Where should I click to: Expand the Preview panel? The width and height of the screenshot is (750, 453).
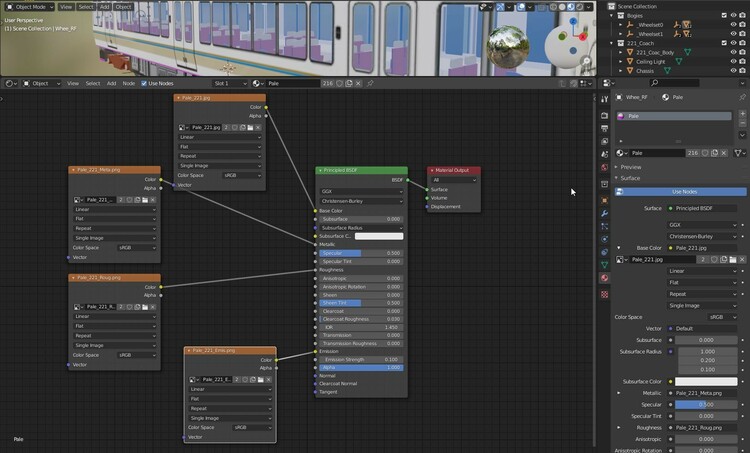[630, 167]
